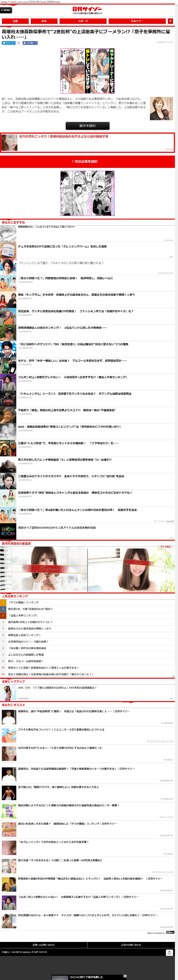The image size is (178, 980).
Task: Open the 『ドキュメンタル』シーズン7 article
Action: (75, 393)
